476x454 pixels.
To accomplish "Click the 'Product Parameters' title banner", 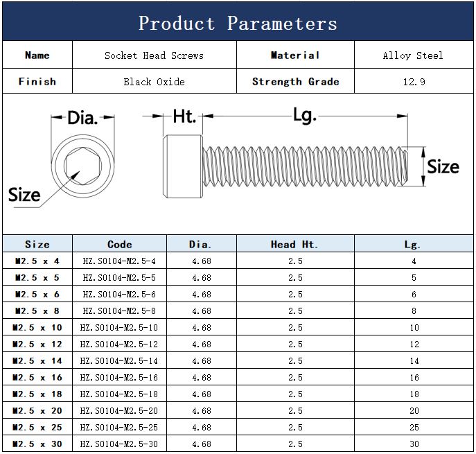I will coord(238,23).
